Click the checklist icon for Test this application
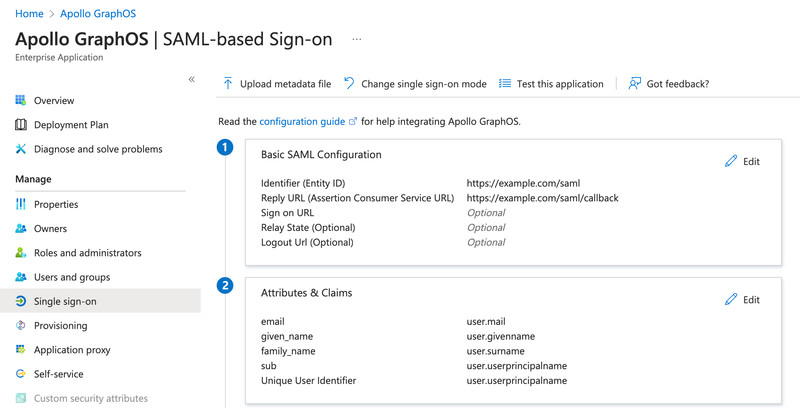This screenshot has width=800, height=408. click(505, 84)
